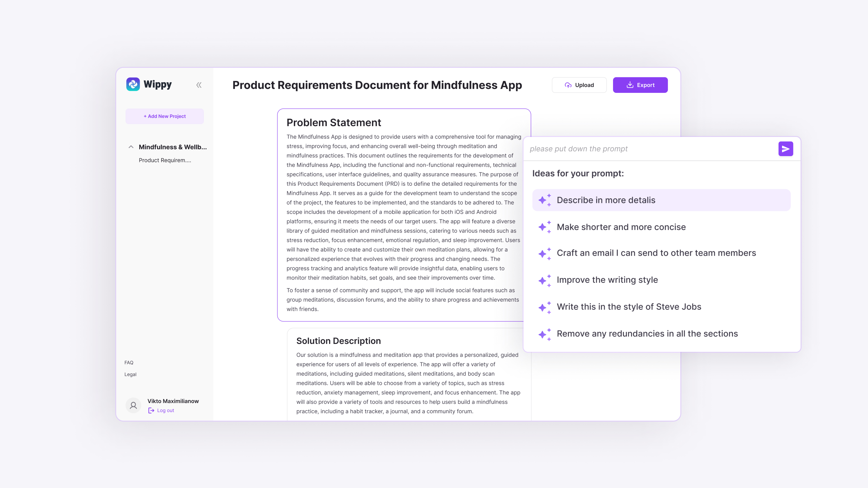Viewport: 868px width, 488px height.
Task: Collapse the sidebar with double-chevron icon
Action: coord(199,85)
